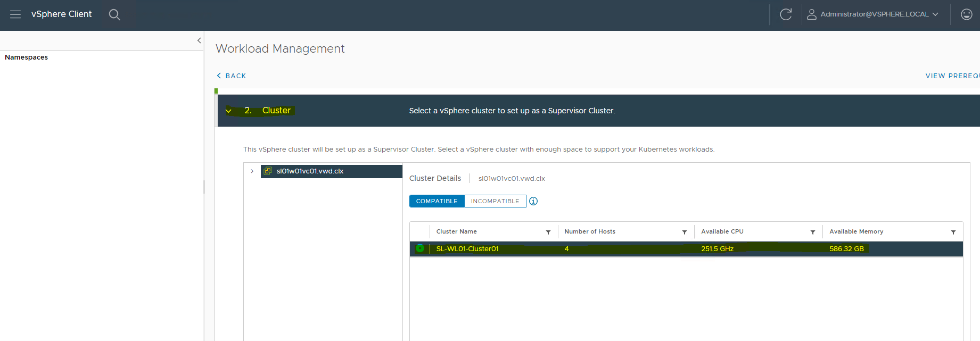Screen dimensions: 980x341
Task: Select Namespaces in the sidebar
Action: click(x=26, y=57)
